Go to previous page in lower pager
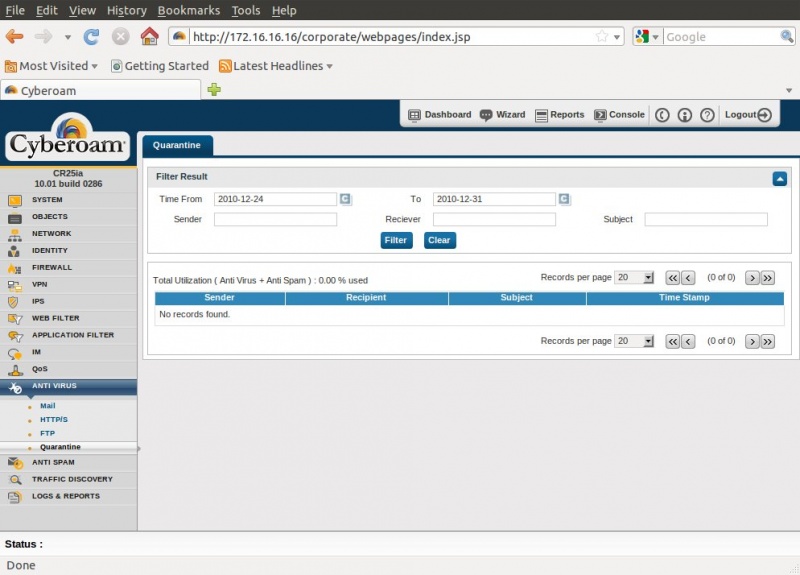The image size is (800, 575). click(x=688, y=341)
